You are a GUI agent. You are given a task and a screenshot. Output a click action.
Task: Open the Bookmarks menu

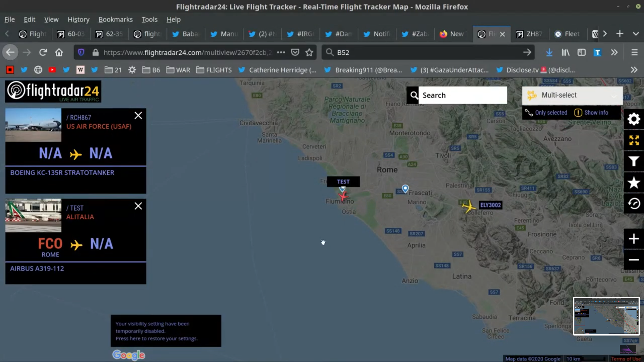click(115, 19)
